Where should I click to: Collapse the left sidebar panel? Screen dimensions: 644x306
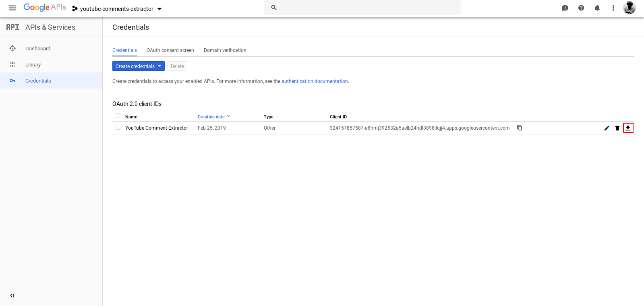pyautogui.click(x=12, y=296)
